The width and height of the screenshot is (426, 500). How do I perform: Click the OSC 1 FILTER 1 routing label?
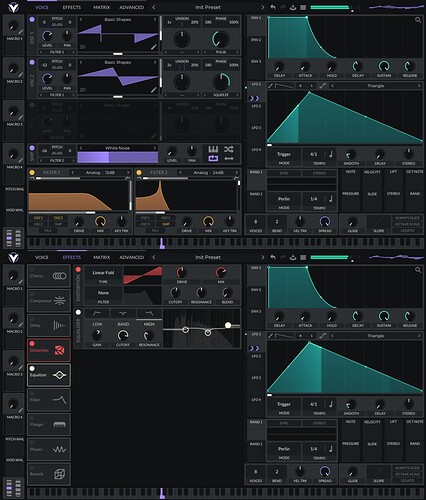tap(57, 52)
